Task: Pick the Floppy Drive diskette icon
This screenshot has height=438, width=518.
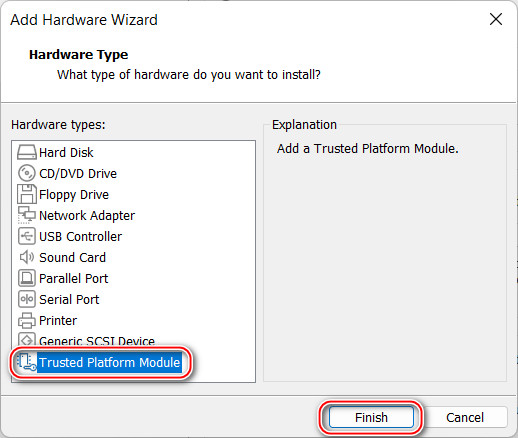Action: [x=27, y=194]
